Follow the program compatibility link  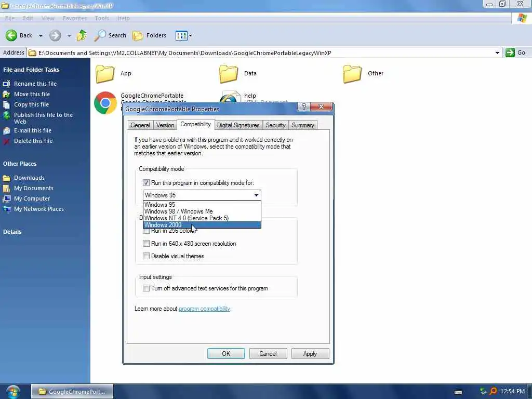[204, 309]
